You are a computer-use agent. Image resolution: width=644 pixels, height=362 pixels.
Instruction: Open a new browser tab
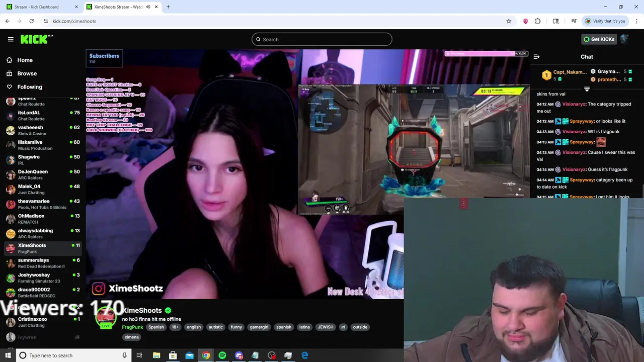click(168, 7)
